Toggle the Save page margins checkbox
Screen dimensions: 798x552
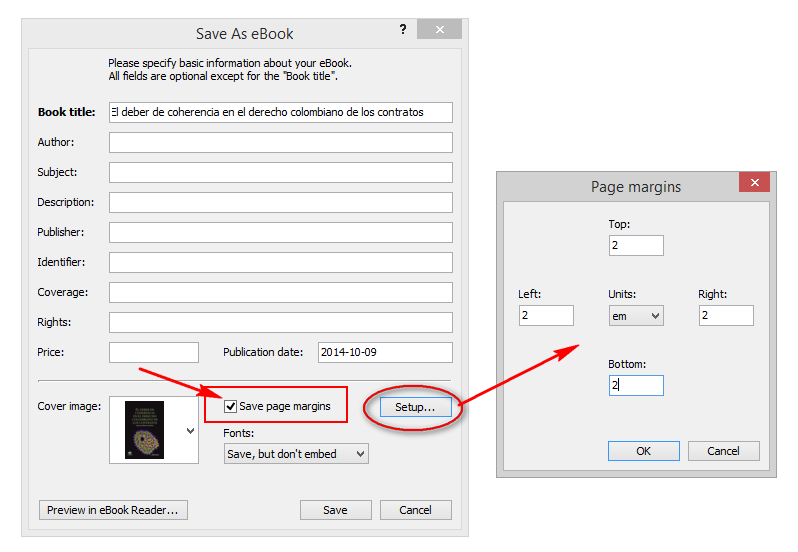tap(231, 406)
